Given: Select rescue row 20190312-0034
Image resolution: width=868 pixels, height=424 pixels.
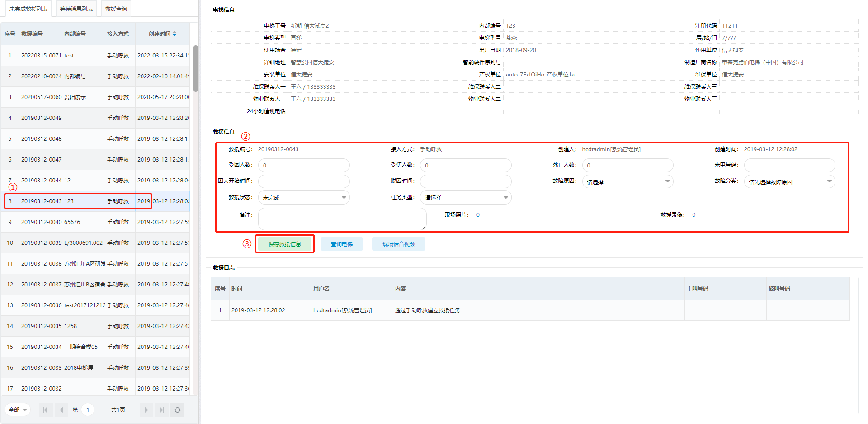Looking at the screenshot, I should [x=95, y=347].
